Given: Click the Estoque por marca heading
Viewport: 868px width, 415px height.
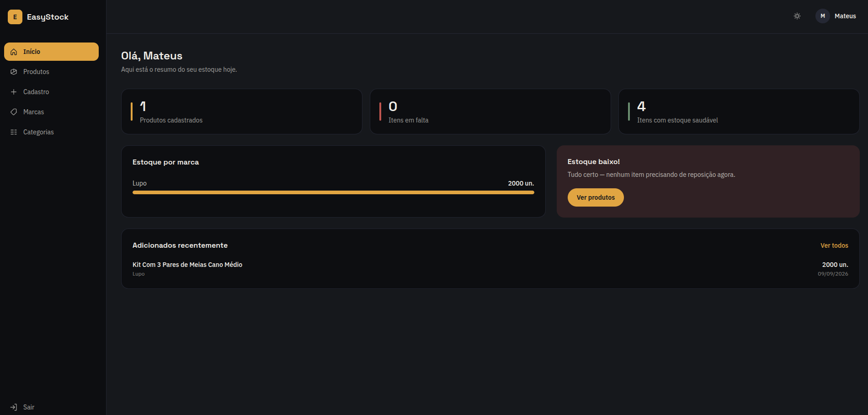Looking at the screenshot, I should point(165,162).
